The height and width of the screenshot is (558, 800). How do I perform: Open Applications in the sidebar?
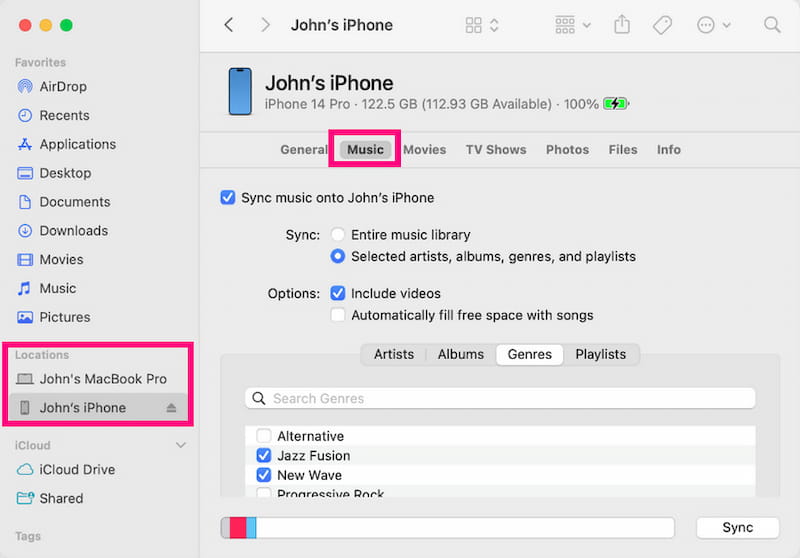[66, 144]
